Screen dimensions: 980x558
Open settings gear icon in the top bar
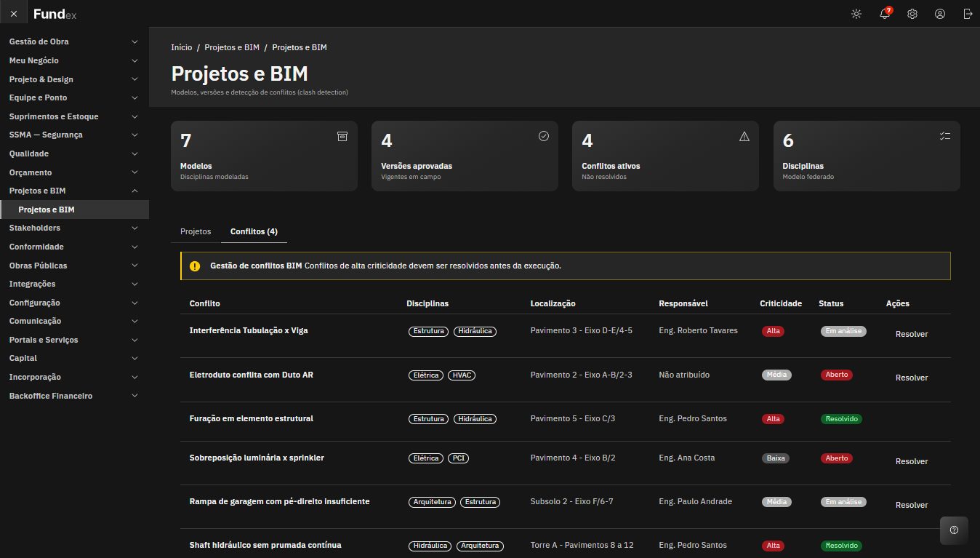(912, 14)
